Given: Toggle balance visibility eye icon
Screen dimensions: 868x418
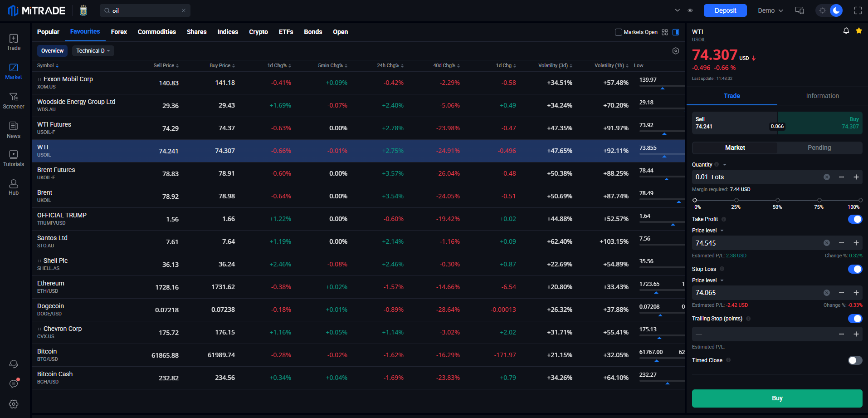Looking at the screenshot, I should (x=690, y=10).
